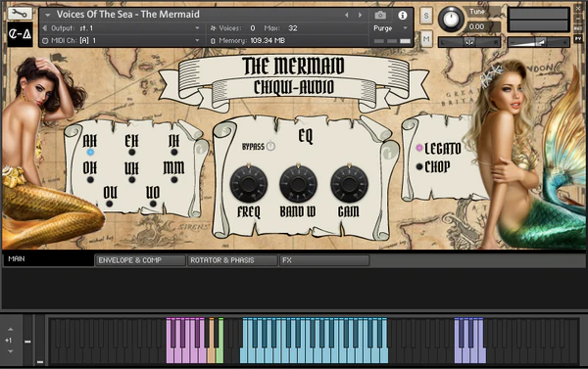
Task: Select the EH vowel radio button
Action: pyautogui.click(x=131, y=152)
